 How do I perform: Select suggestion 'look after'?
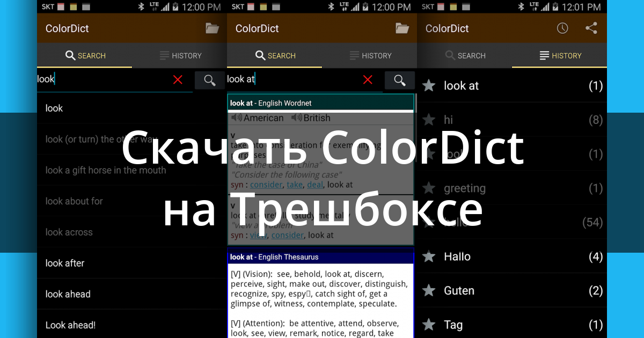132,263
